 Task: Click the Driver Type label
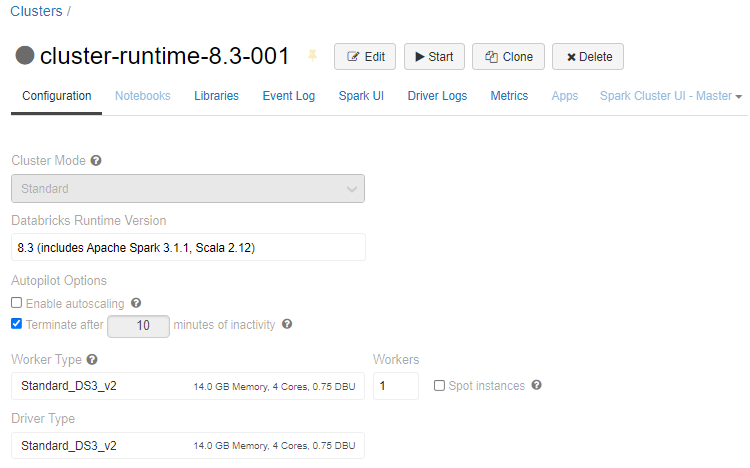click(x=43, y=419)
